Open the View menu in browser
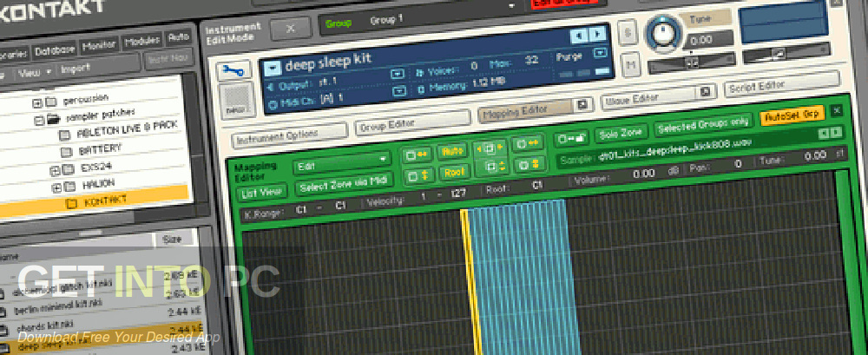 [33, 72]
